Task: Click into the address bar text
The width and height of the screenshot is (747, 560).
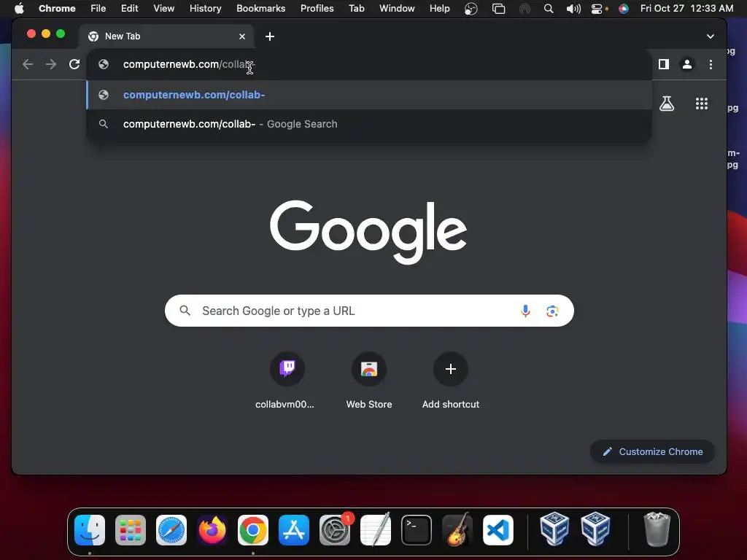Action: click(x=189, y=64)
